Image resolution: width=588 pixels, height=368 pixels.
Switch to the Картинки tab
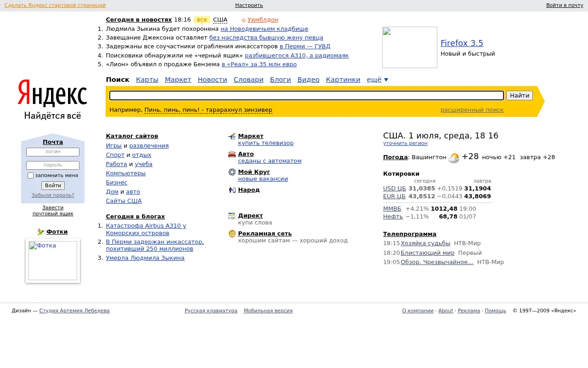click(343, 80)
